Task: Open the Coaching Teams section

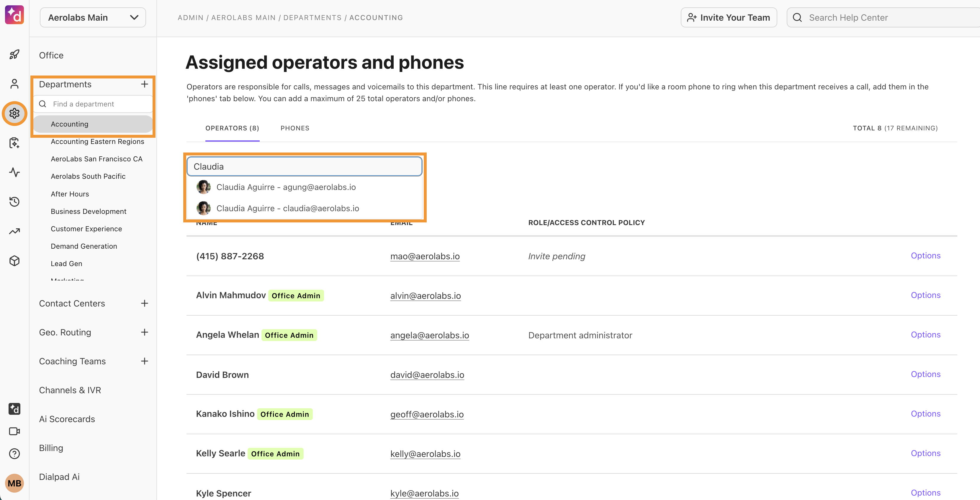Action: pyautogui.click(x=72, y=361)
